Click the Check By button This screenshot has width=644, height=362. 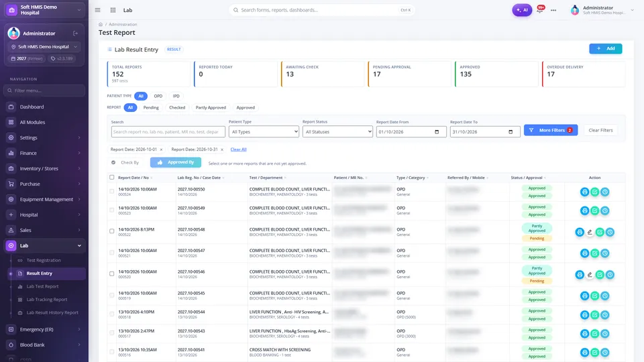pos(125,162)
